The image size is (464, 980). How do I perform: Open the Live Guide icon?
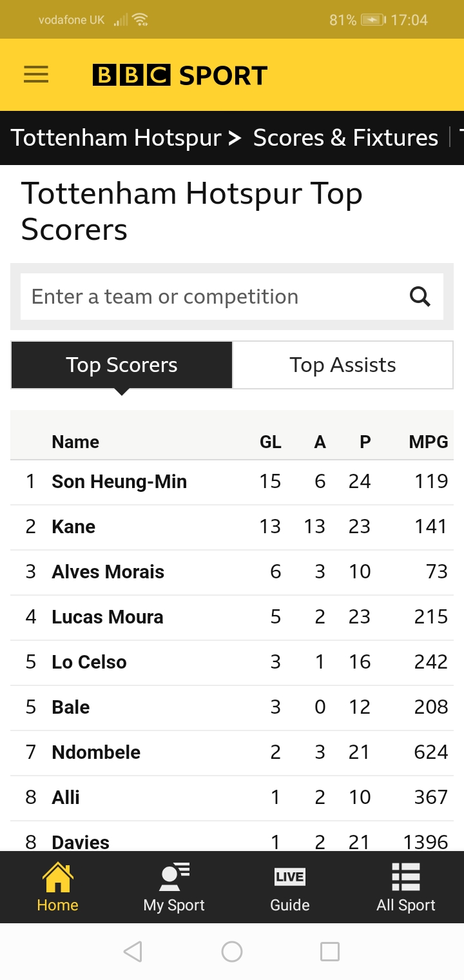(x=289, y=887)
